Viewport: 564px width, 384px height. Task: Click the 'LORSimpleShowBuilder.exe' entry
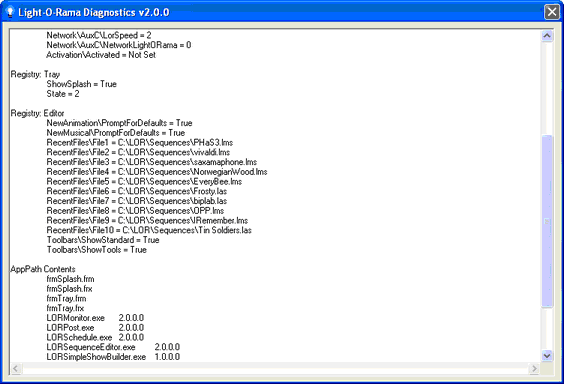[x=96, y=357]
